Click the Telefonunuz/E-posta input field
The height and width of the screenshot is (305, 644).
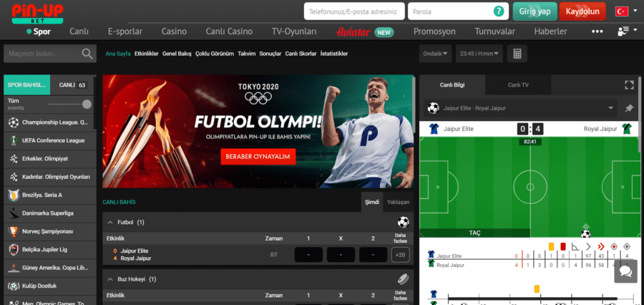(x=354, y=11)
